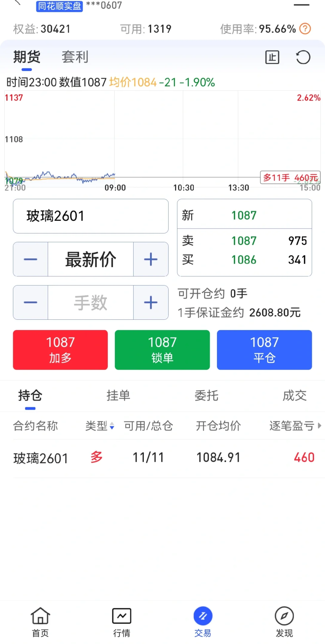Select the 持仓 positions tab
325x644 pixels.
30,395
